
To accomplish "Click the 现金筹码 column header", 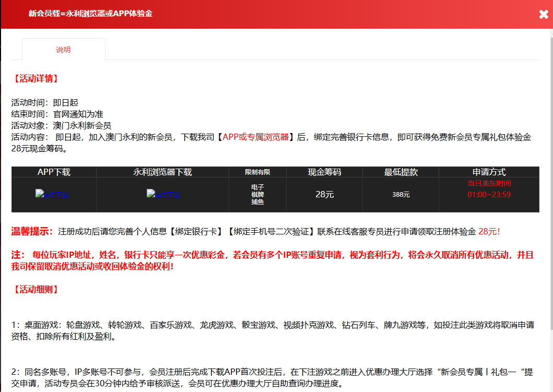I will pyautogui.click(x=324, y=172).
